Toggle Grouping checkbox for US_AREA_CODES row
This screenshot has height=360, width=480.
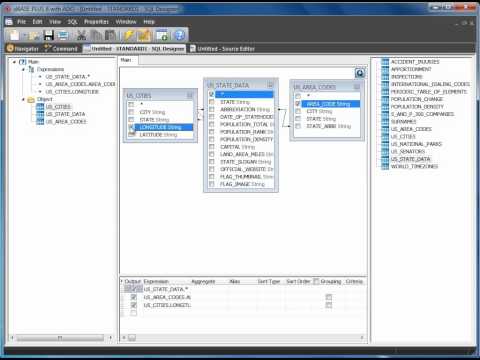pyautogui.click(x=329, y=297)
